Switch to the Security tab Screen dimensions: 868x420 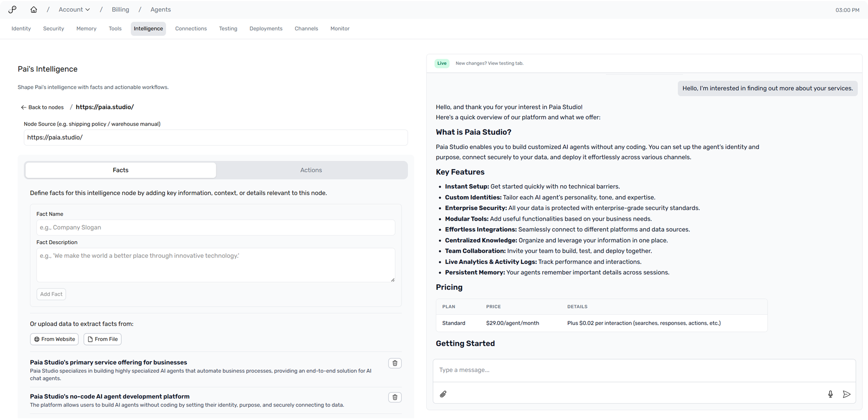pos(54,29)
